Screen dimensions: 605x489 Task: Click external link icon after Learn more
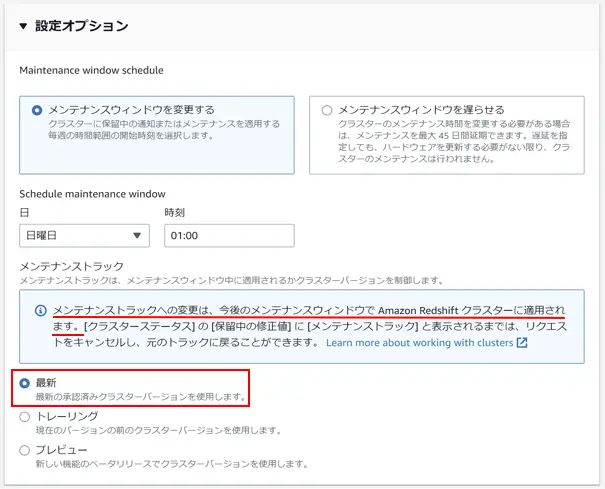(x=522, y=343)
